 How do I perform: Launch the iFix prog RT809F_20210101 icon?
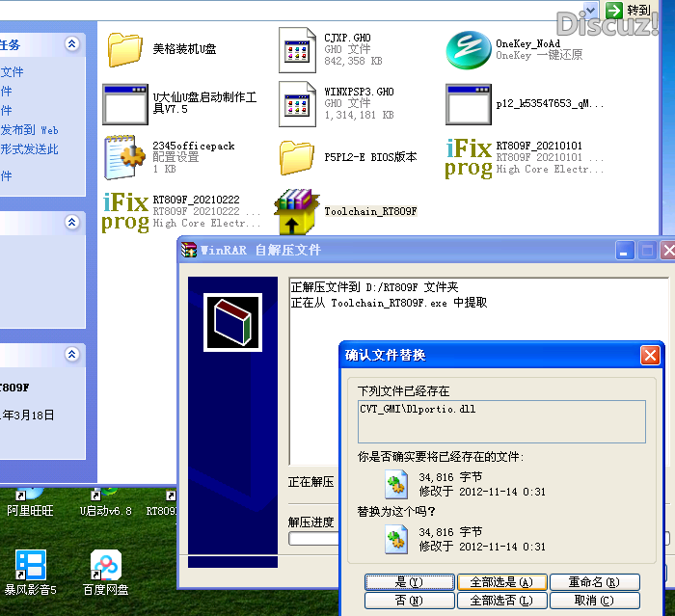click(x=469, y=158)
